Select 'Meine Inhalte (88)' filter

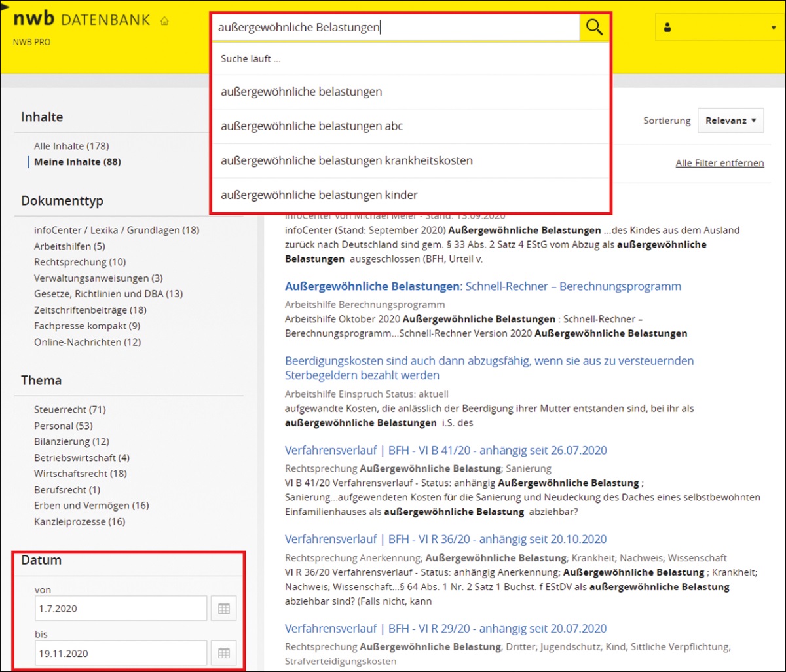click(77, 162)
